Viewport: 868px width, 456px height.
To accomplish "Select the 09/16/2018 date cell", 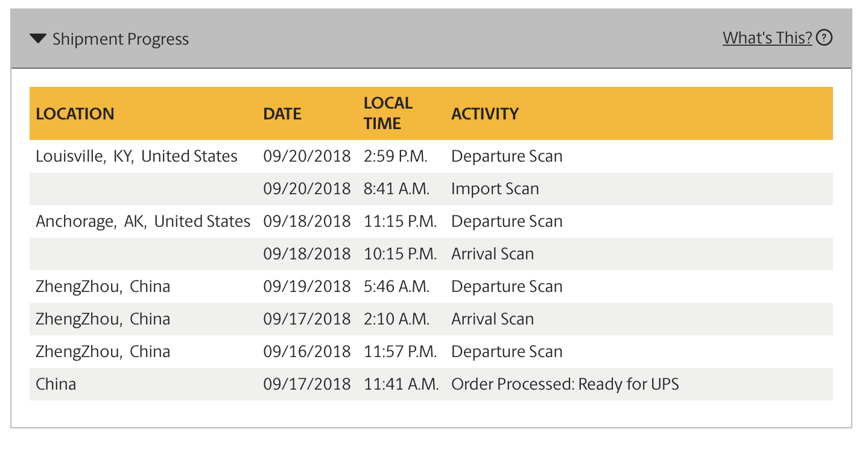I will click(x=307, y=352).
